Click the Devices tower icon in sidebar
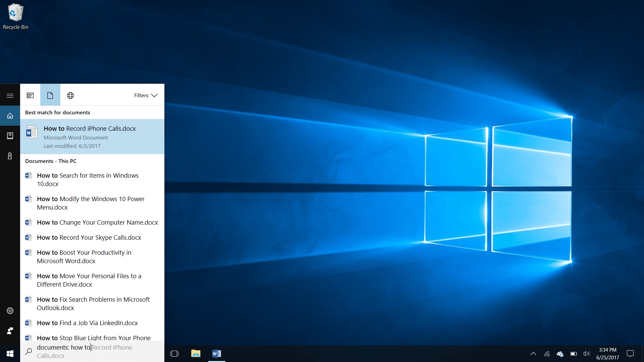 point(10,156)
